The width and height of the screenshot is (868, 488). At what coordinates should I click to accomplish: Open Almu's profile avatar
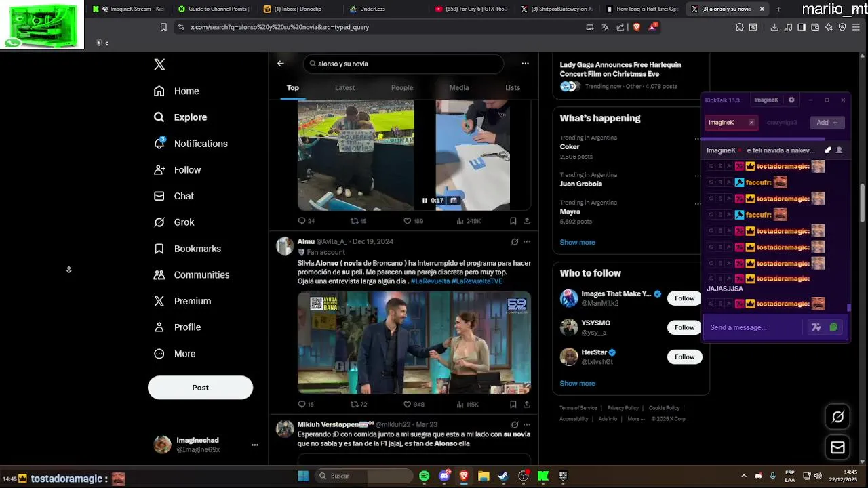tap(285, 245)
